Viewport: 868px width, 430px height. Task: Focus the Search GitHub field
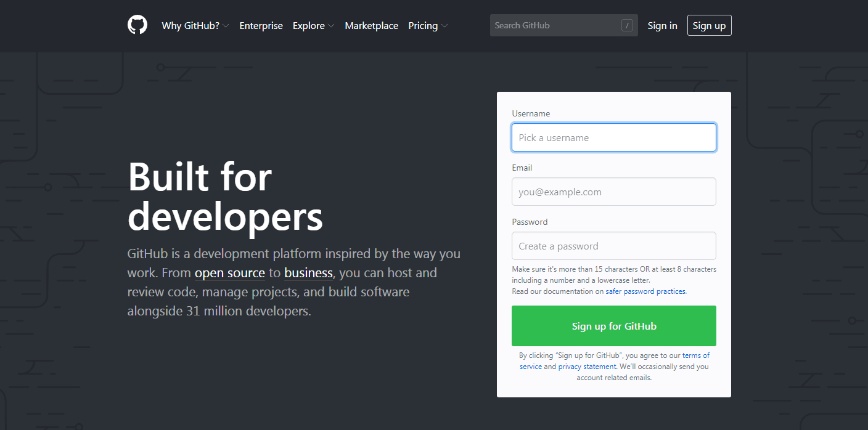pos(563,25)
